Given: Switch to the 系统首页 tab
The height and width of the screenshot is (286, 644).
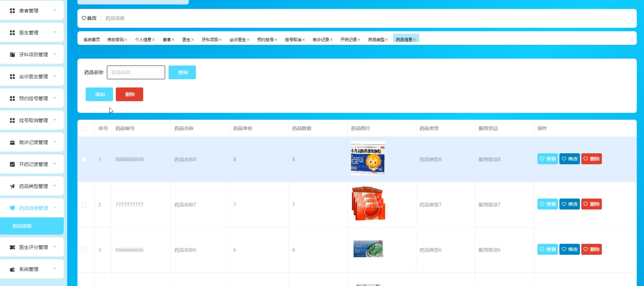Looking at the screenshot, I should (x=92, y=40).
